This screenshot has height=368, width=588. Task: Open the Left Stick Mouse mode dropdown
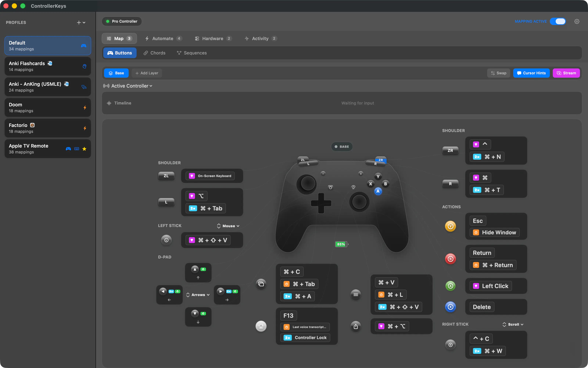[228, 226]
